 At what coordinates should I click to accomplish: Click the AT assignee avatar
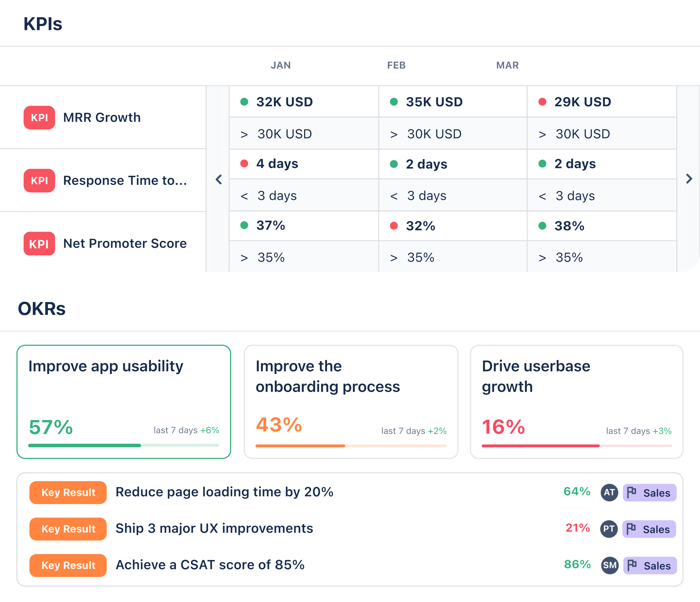click(x=609, y=493)
